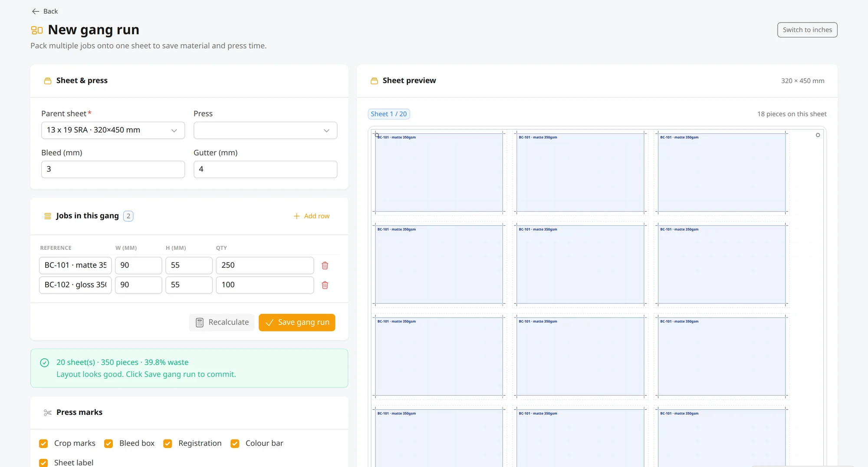The height and width of the screenshot is (467, 868).
Task: Click the "New gang run" page title
Action: [93, 30]
